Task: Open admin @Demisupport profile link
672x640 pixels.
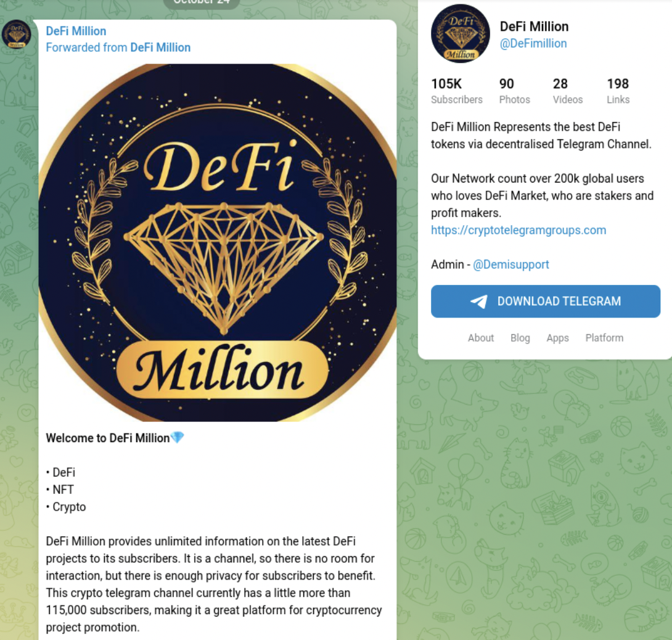Action: 511,265
